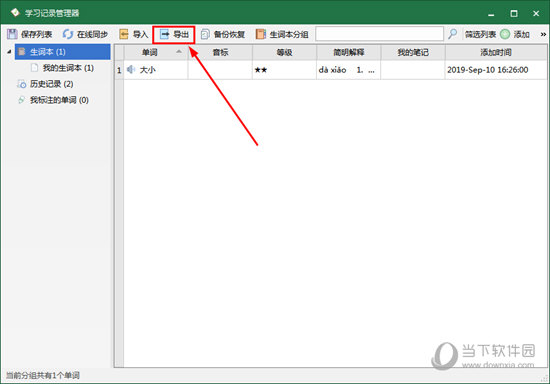The image size is (550, 384).
Task: Click the magnifier search icon
Action: coord(453,34)
